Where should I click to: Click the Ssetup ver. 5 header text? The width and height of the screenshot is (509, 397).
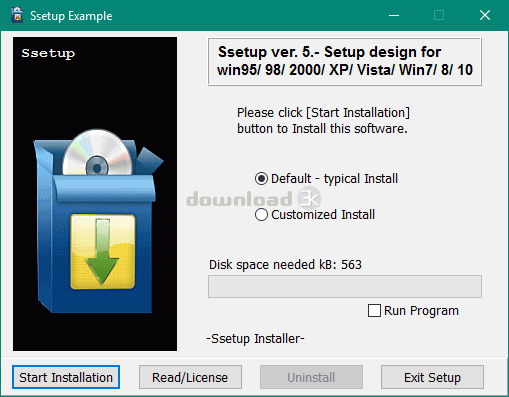click(345, 61)
